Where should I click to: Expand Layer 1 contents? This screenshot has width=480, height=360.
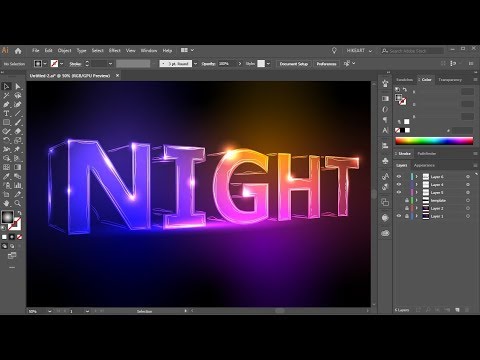(417, 216)
